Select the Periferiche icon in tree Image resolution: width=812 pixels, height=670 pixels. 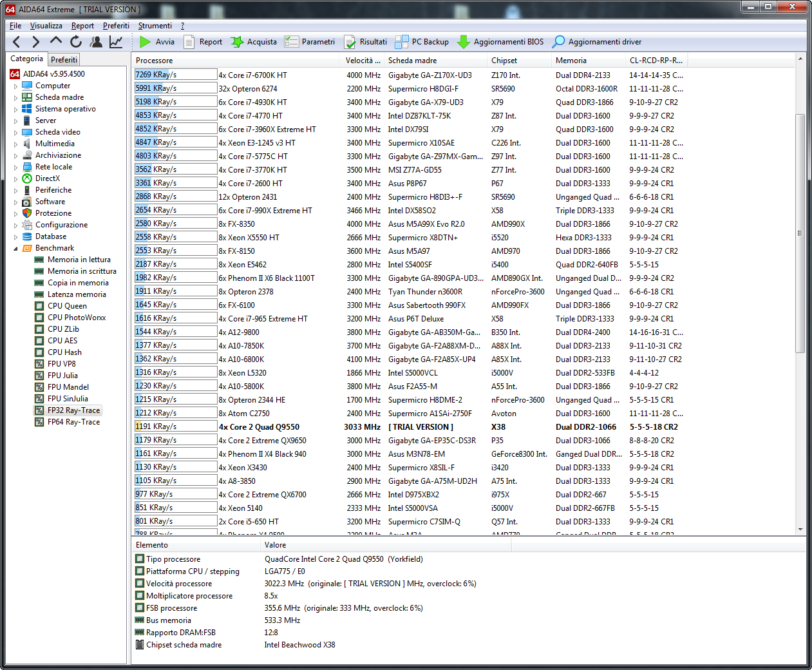pyautogui.click(x=27, y=190)
